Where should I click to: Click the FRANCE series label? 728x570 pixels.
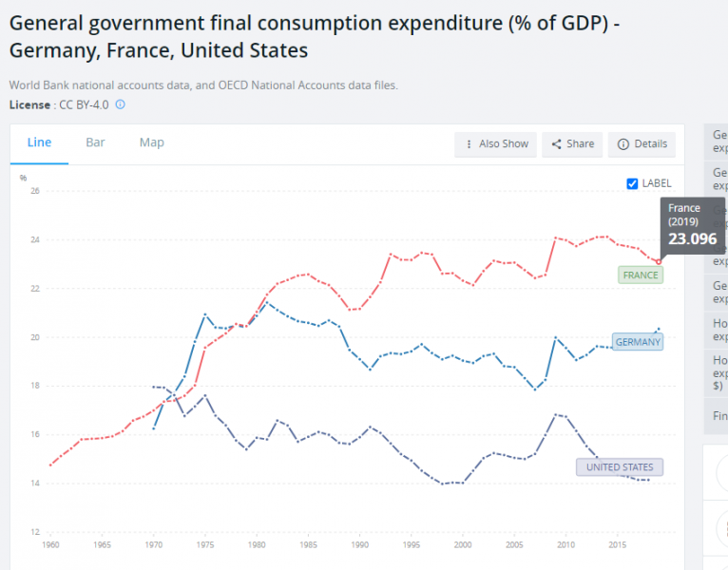pyautogui.click(x=640, y=275)
